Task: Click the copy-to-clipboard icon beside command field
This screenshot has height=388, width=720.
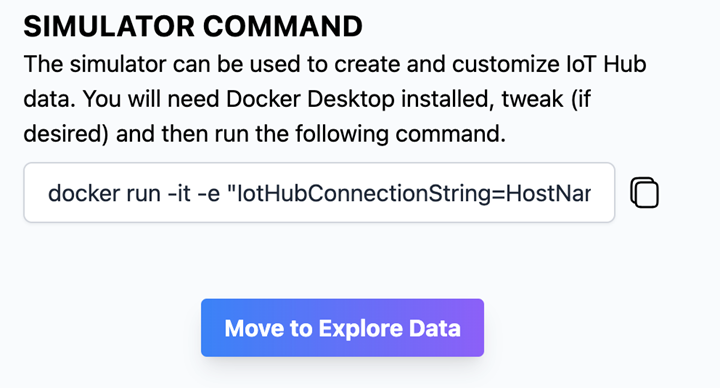Action: coord(644,193)
